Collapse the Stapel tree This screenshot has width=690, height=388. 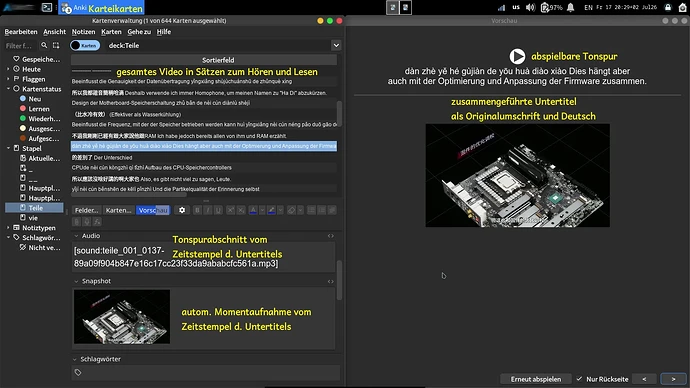tap(8, 148)
